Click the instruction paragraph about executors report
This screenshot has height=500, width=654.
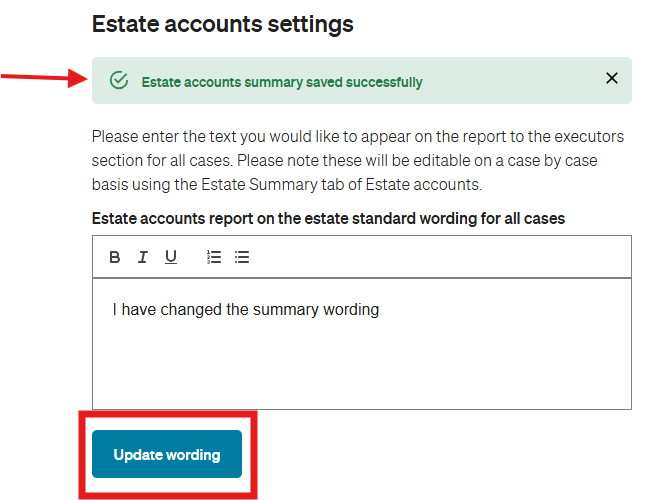tap(358, 161)
